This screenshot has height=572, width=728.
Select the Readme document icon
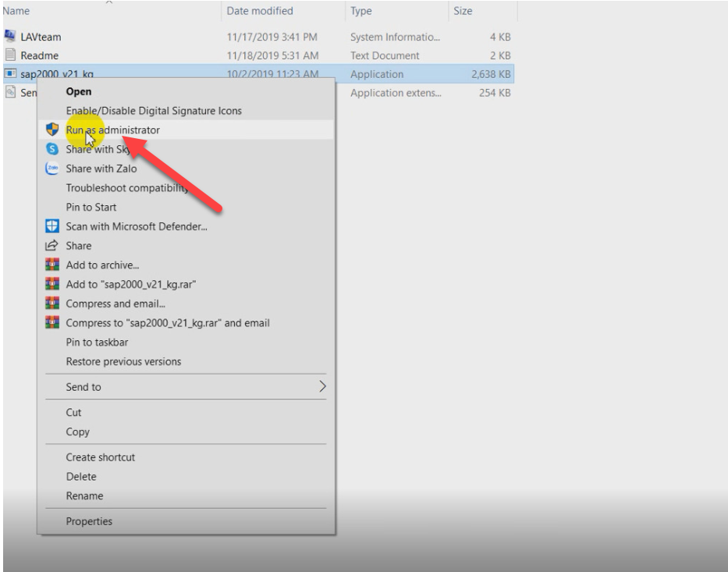[x=10, y=55]
